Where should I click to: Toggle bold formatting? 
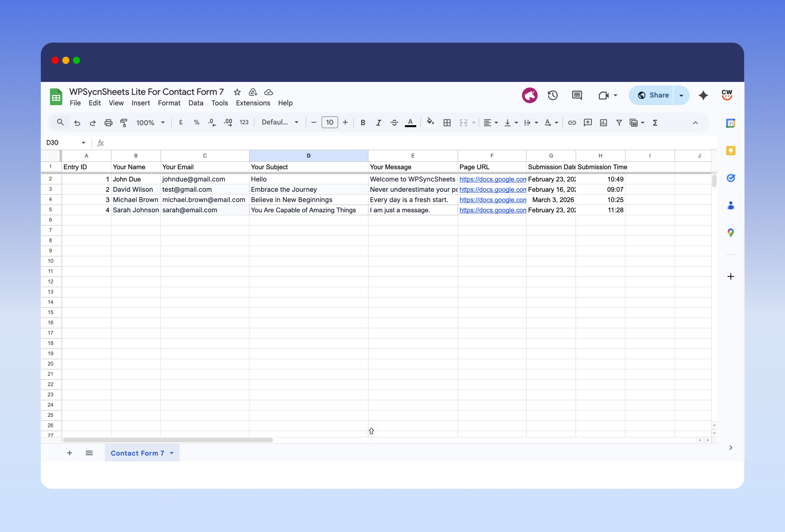point(363,123)
